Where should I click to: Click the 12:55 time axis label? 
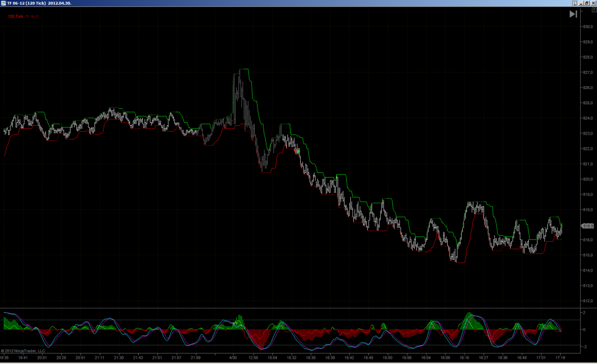coord(253,358)
